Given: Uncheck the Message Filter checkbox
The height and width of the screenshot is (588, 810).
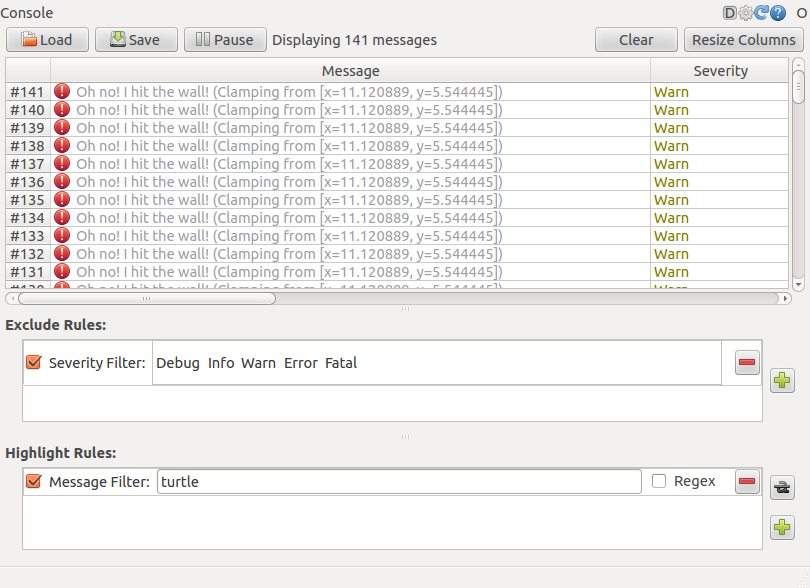Looking at the screenshot, I should tap(34, 482).
